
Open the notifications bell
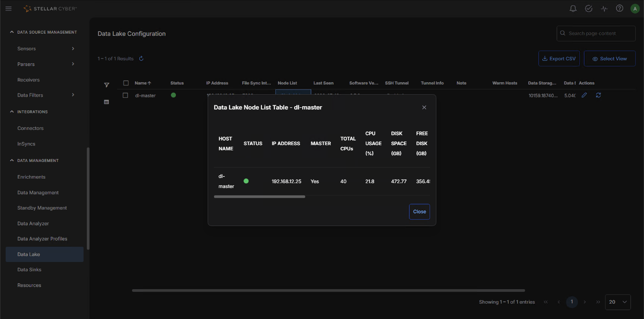tap(573, 8)
